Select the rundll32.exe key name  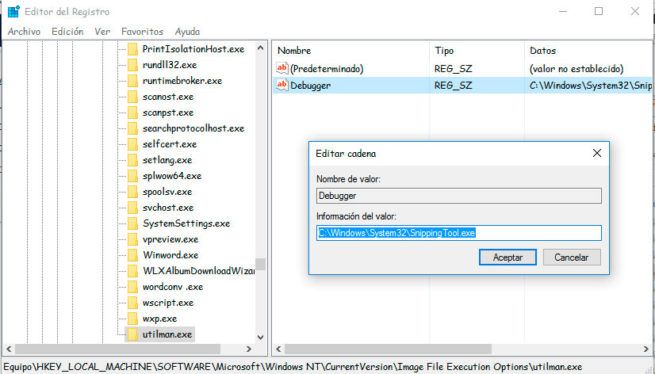(x=170, y=65)
